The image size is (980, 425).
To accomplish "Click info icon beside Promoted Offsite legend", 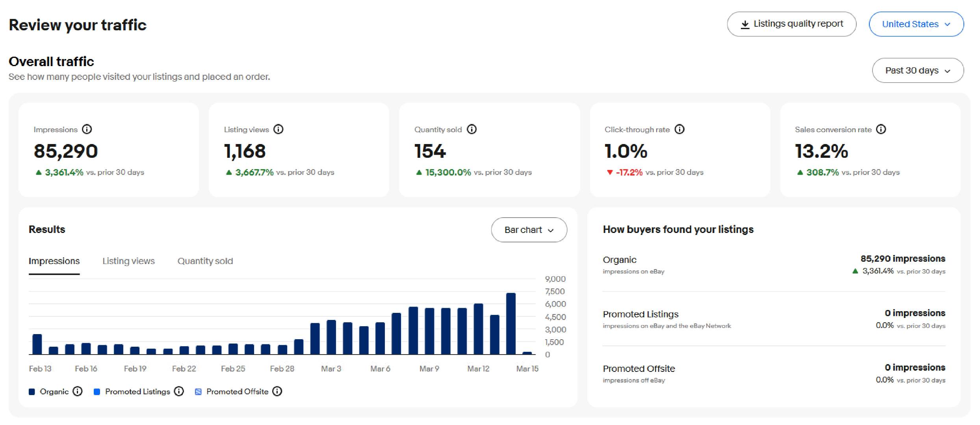I will pos(277,392).
